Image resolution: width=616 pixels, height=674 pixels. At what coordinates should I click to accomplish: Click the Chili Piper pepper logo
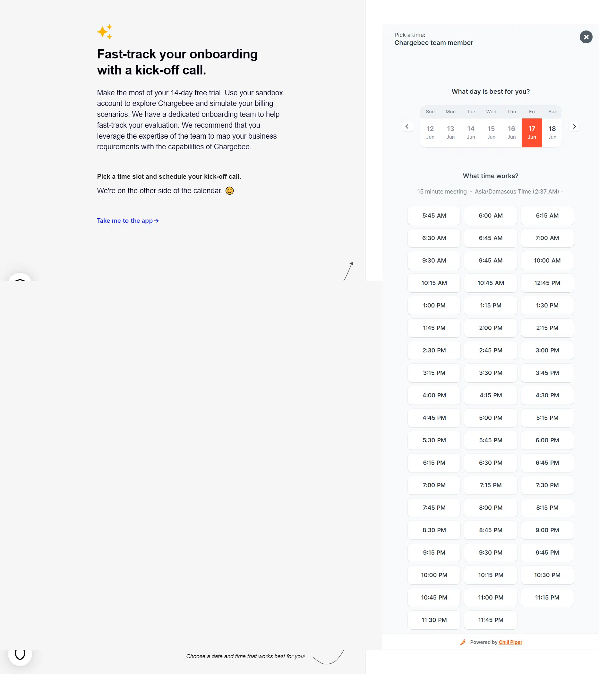(x=463, y=642)
